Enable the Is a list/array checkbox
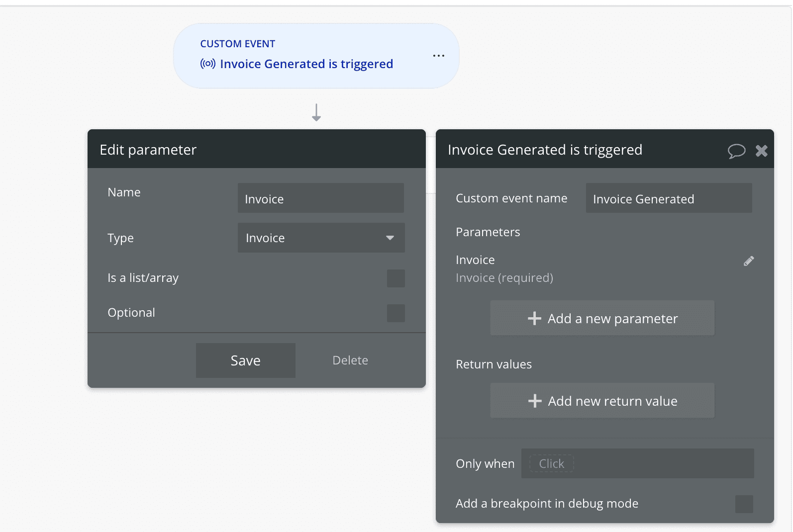 pyautogui.click(x=396, y=278)
